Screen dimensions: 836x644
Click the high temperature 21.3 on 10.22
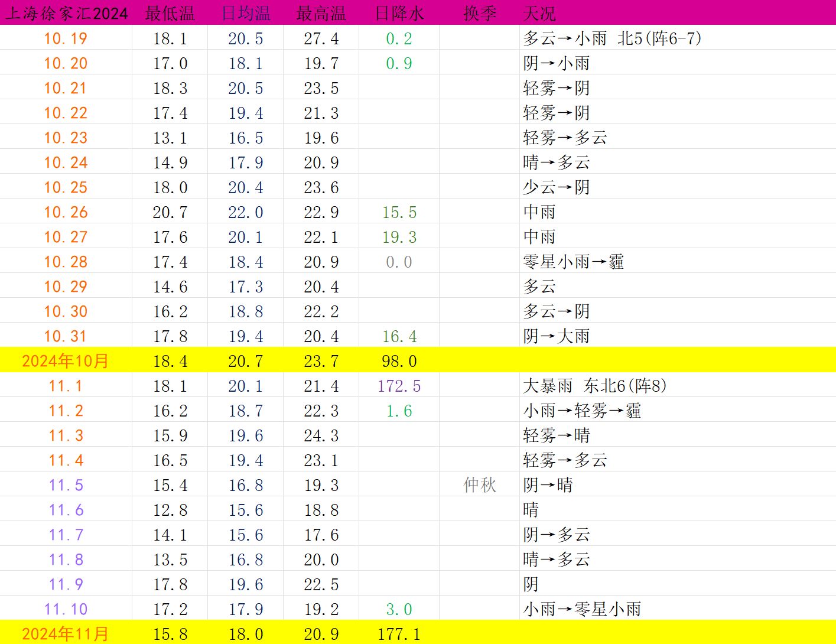[321, 113]
